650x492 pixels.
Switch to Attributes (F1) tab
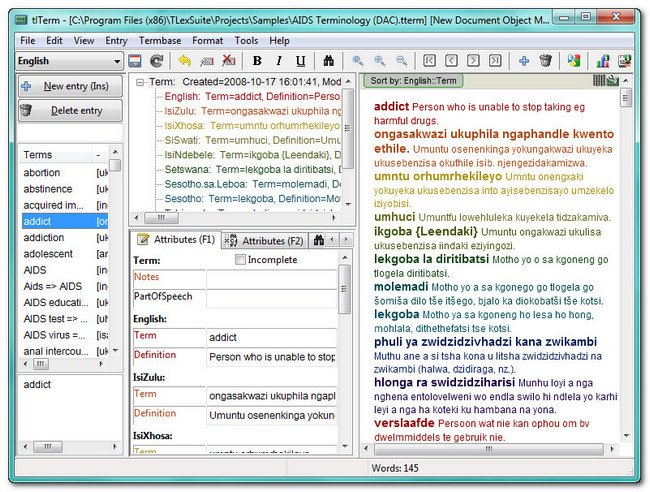tap(176, 239)
